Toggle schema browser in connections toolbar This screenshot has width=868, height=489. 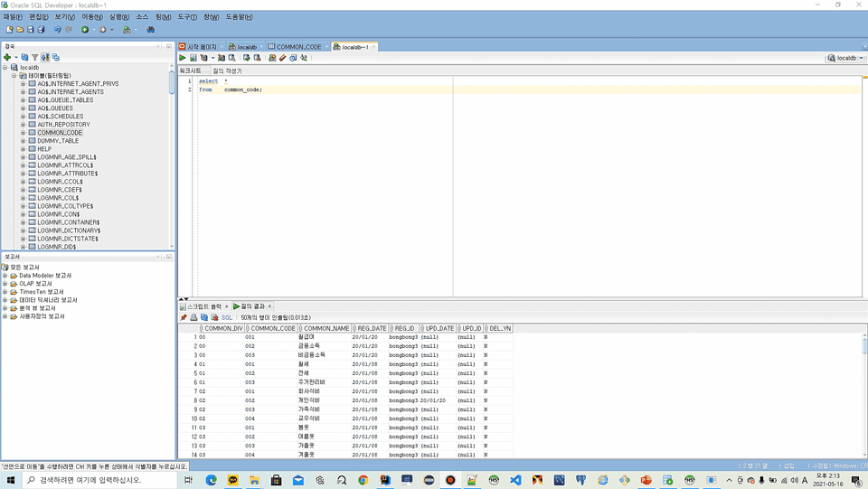45,57
